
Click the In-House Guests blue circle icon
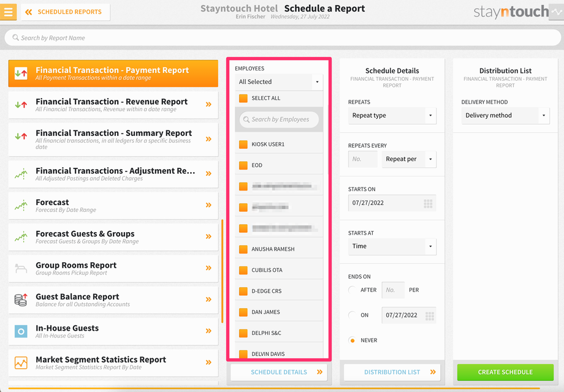[x=21, y=331]
